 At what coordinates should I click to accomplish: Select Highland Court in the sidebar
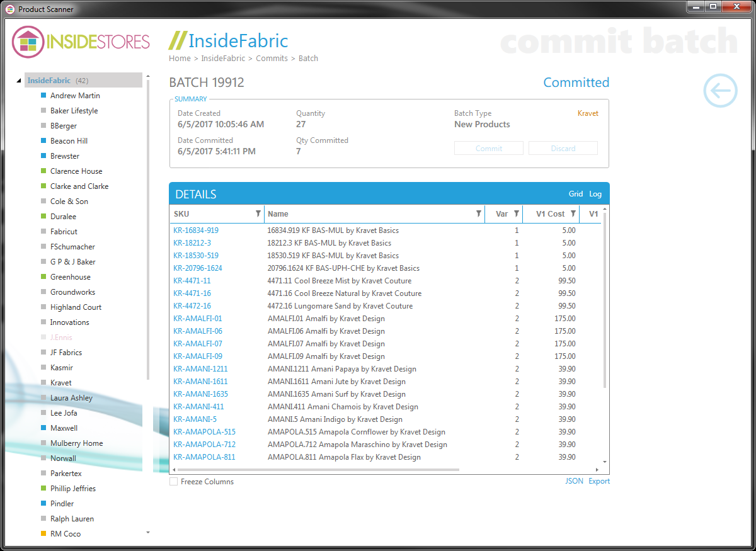pyautogui.click(x=76, y=307)
